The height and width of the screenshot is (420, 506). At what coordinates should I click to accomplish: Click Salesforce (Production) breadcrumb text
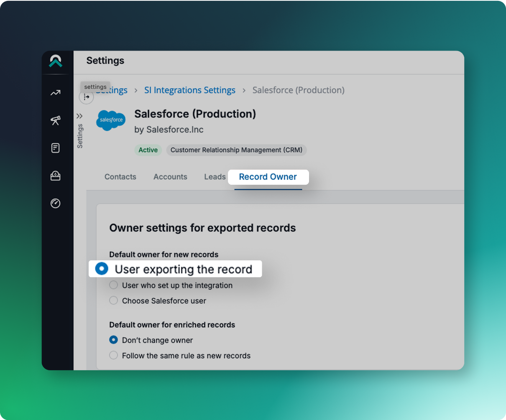click(x=299, y=90)
